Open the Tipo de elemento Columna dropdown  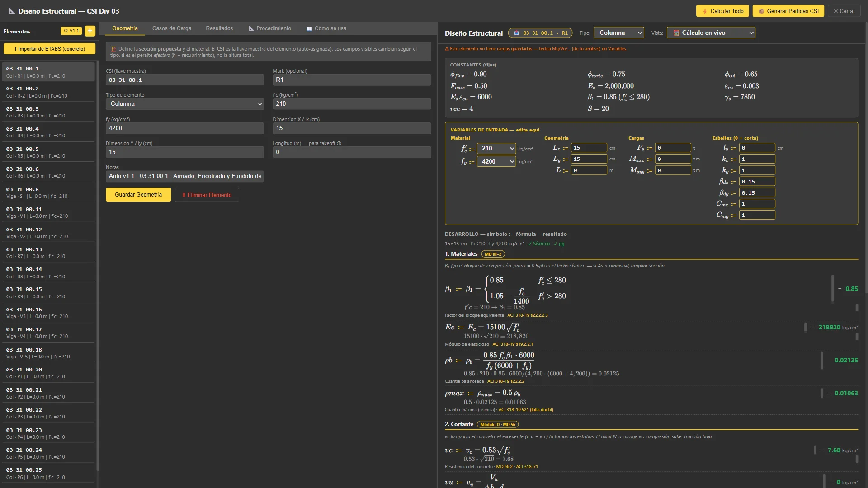pos(184,104)
